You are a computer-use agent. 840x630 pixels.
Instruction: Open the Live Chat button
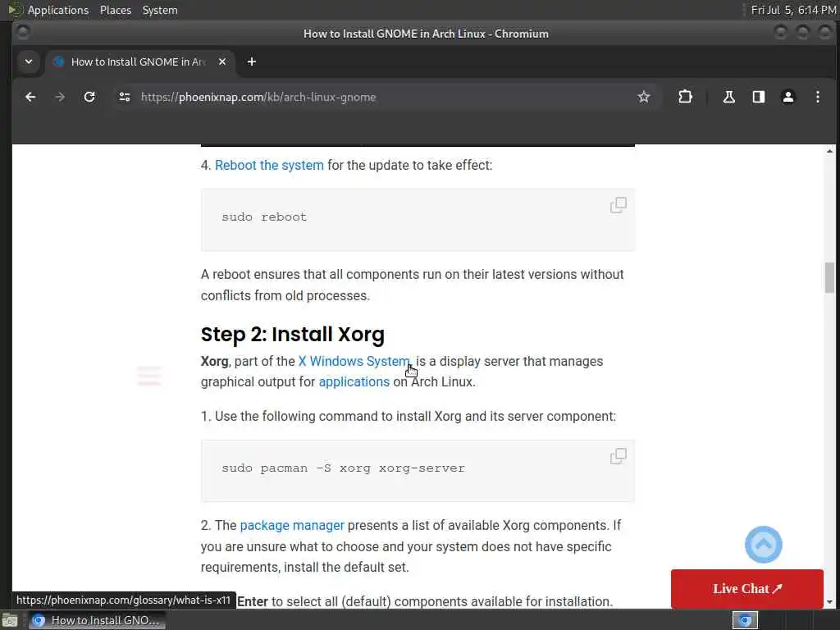pyautogui.click(x=746, y=589)
